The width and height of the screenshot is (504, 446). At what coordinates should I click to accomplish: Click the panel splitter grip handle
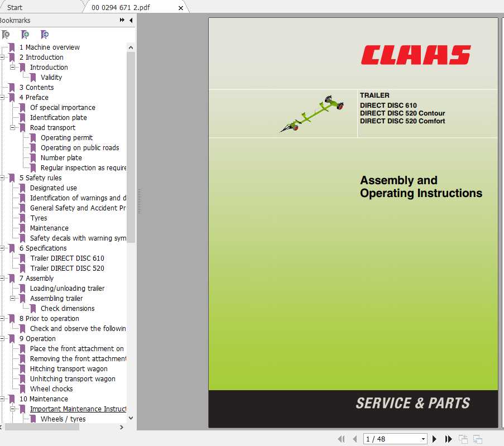139,202
